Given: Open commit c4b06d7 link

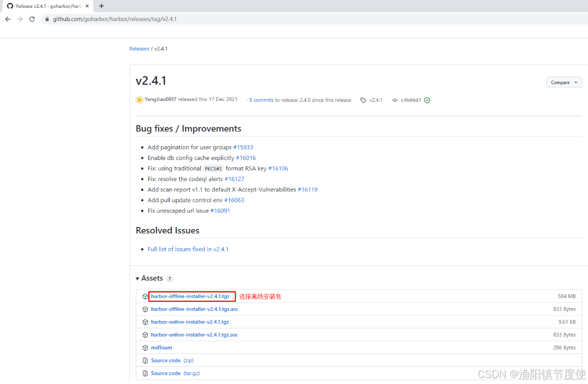Looking at the screenshot, I should tap(411, 100).
